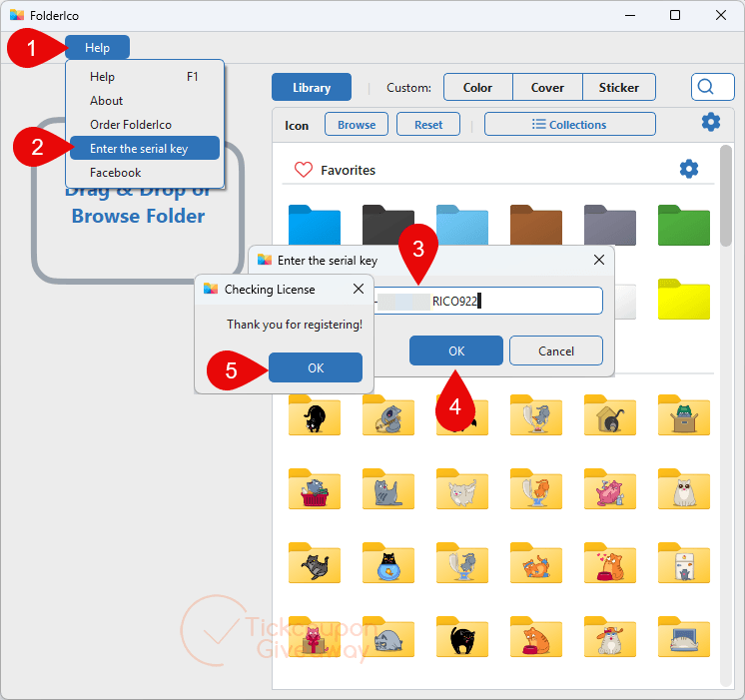Choose the brown folder icon
Image resolution: width=745 pixels, height=700 pixels.
click(x=536, y=225)
